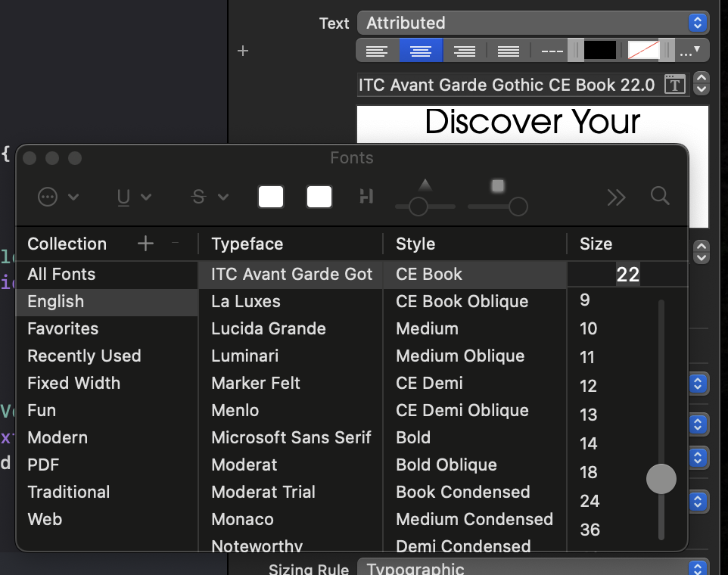Image resolution: width=728 pixels, height=575 pixels.
Task: Click the font size input field
Action: click(x=627, y=274)
